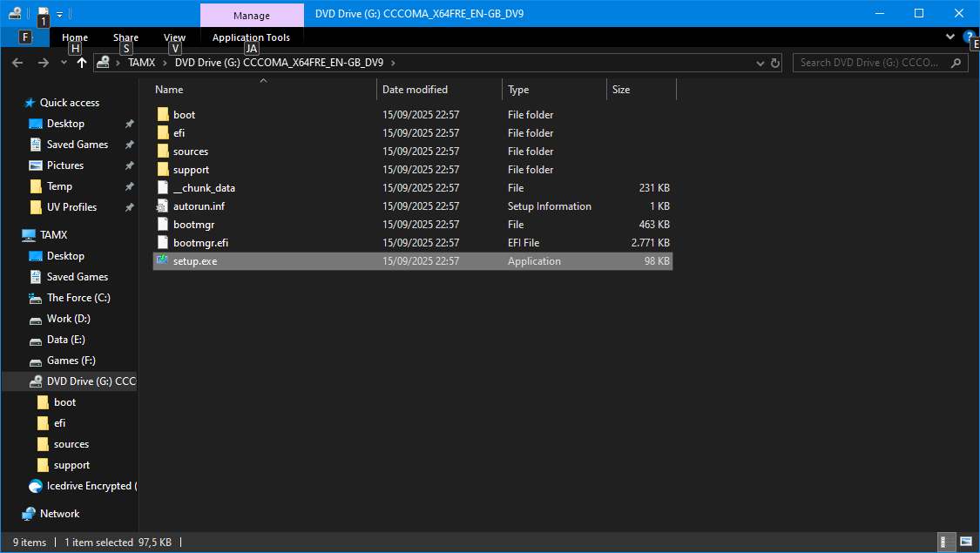Open the File tab
The height and width of the screenshot is (553, 980).
point(25,37)
